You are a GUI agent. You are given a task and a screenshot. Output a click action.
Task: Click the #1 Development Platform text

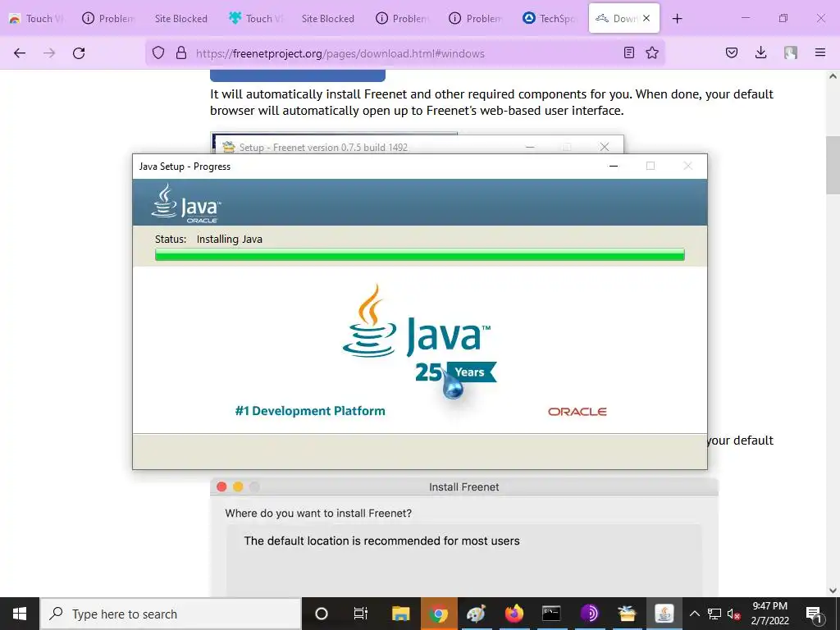coord(310,411)
